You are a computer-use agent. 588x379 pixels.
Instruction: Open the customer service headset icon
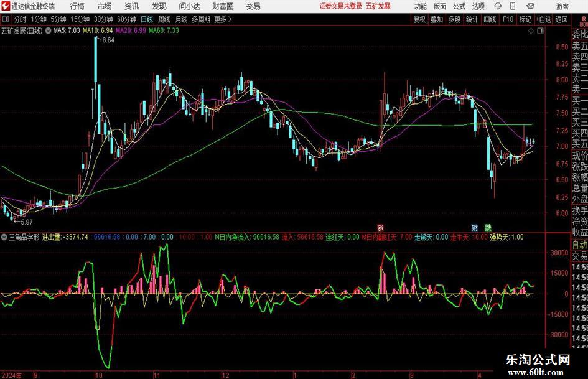pos(498,6)
